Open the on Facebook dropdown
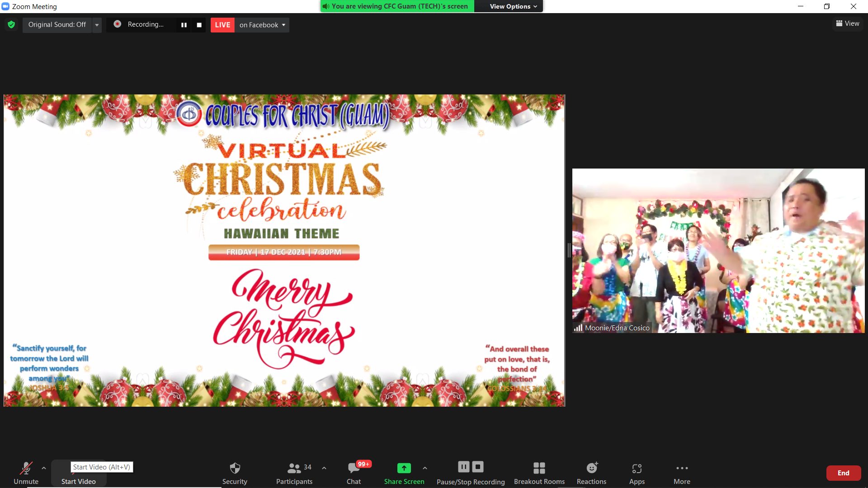This screenshot has width=868, height=488. coord(262,25)
